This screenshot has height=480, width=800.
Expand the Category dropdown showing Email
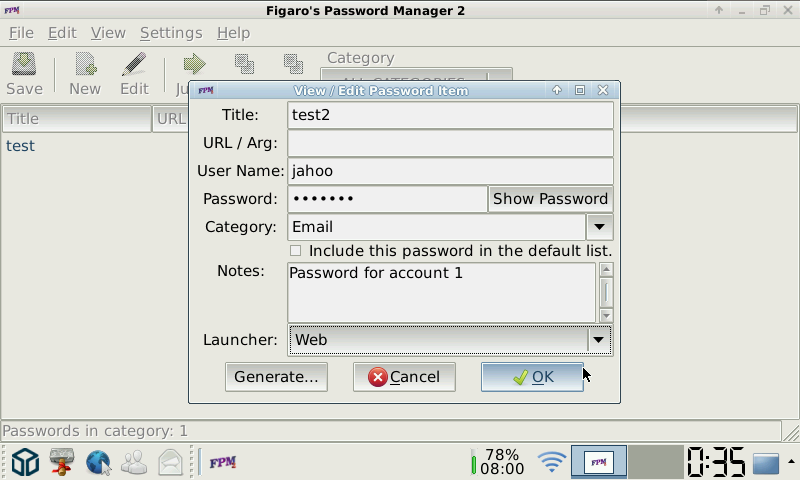[x=599, y=226]
